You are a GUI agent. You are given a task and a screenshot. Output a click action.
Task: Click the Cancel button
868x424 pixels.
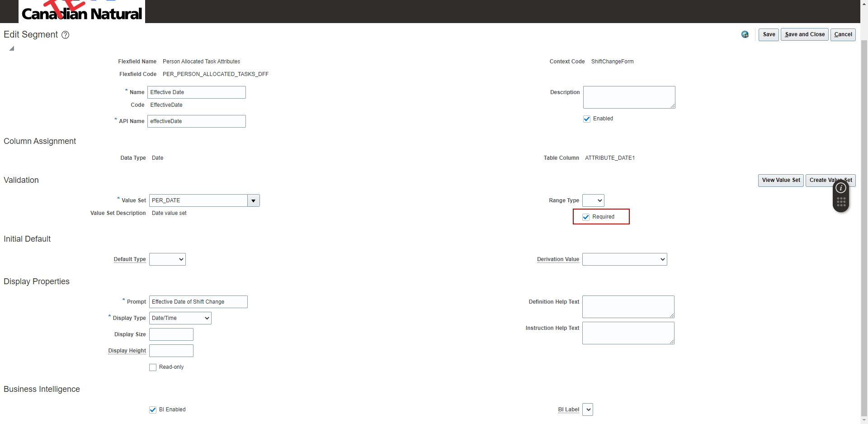point(843,34)
